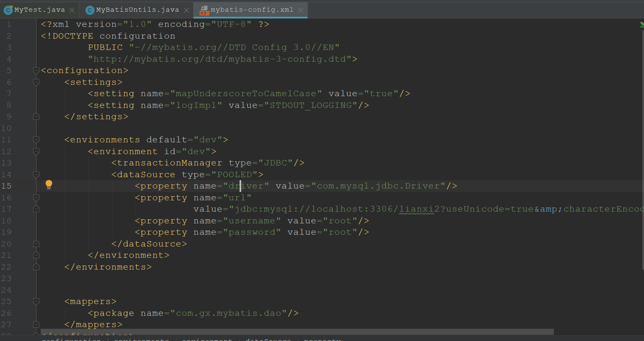644x341 pixels.
Task: Click fold end marker at </settings>
Action: (x=36, y=116)
